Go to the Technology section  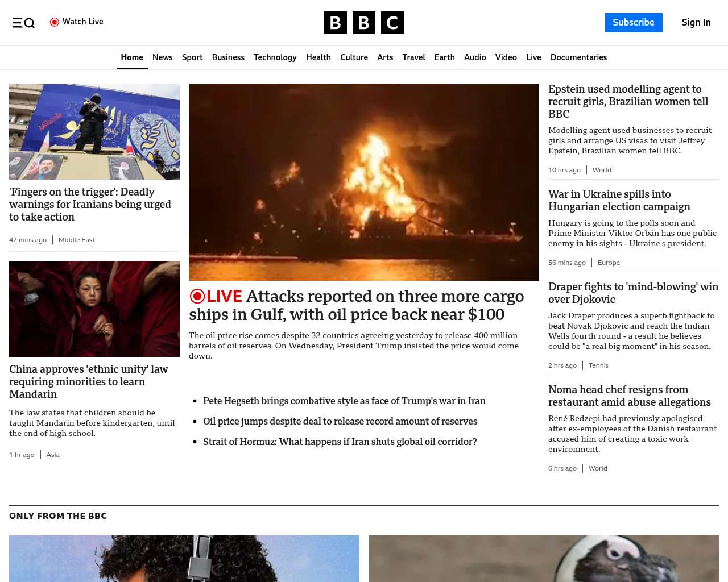[275, 57]
